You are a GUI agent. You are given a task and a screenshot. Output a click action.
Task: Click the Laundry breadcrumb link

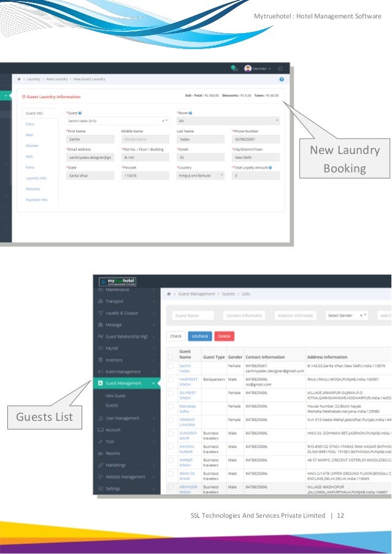tap(34, 79)
